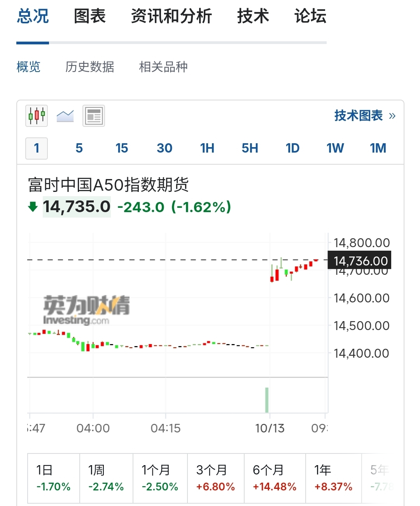Open the 历史数据 sub-tab
The width and height of the screenshot is (420, 506).
(x=90, y=67)
